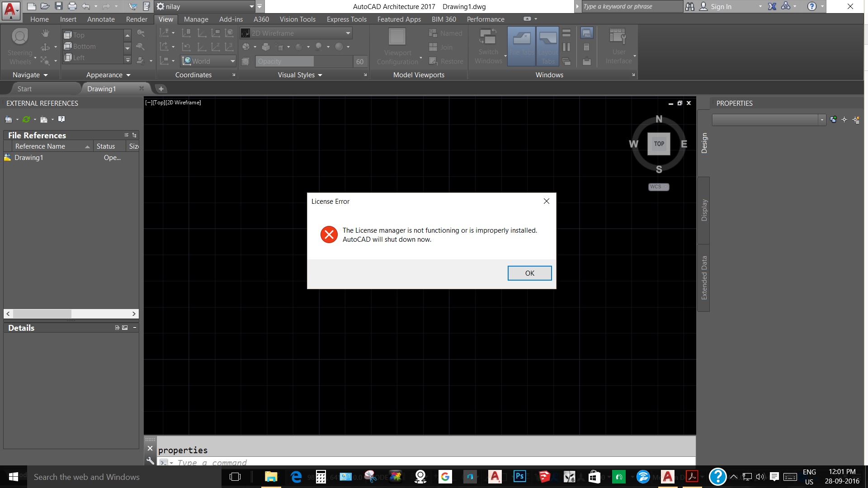Click the Save icon in quick access toolbar

pyautogui.click(x=58, y=6)
